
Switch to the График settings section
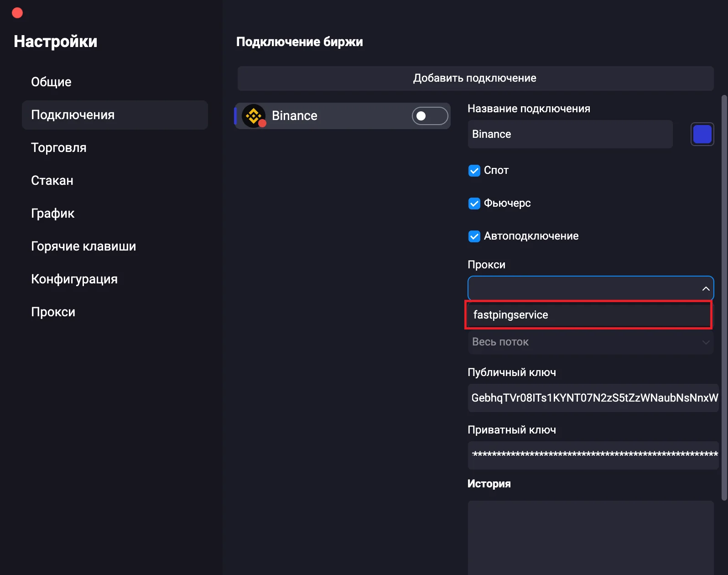[52, 214]
